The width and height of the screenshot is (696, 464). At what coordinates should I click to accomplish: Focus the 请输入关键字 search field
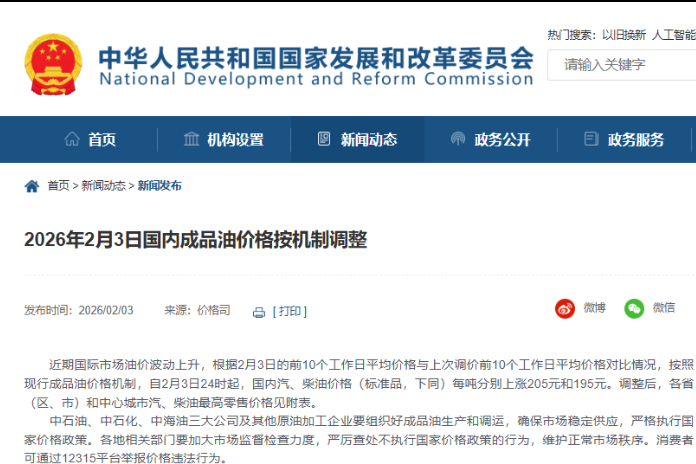click(625, 65)
